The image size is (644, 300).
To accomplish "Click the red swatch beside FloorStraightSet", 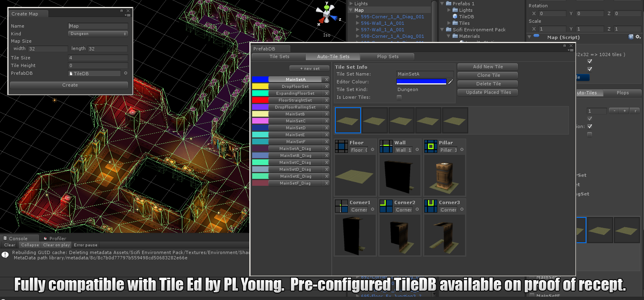I will click(260, 100).
